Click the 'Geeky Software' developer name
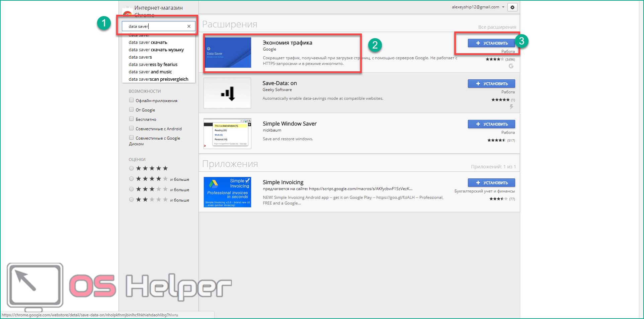The height and width of the screenshot is (319, 644). pyautogui.click(x=277, y=90)
